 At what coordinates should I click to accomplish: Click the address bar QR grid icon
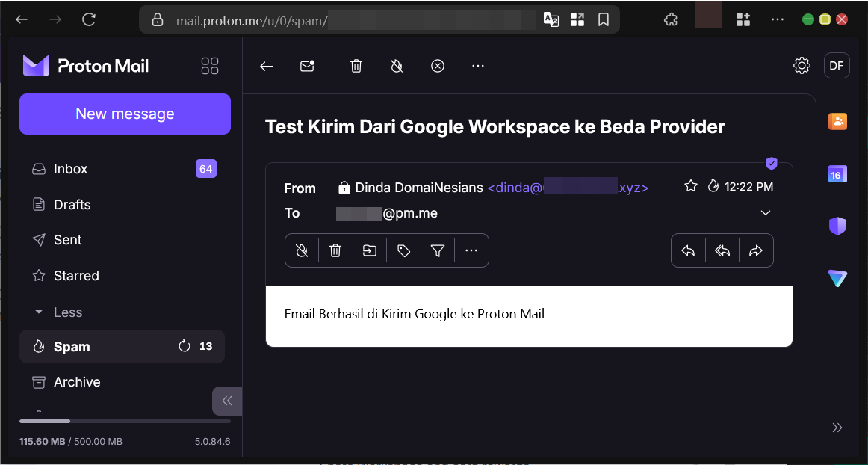(x=577, y=20)
